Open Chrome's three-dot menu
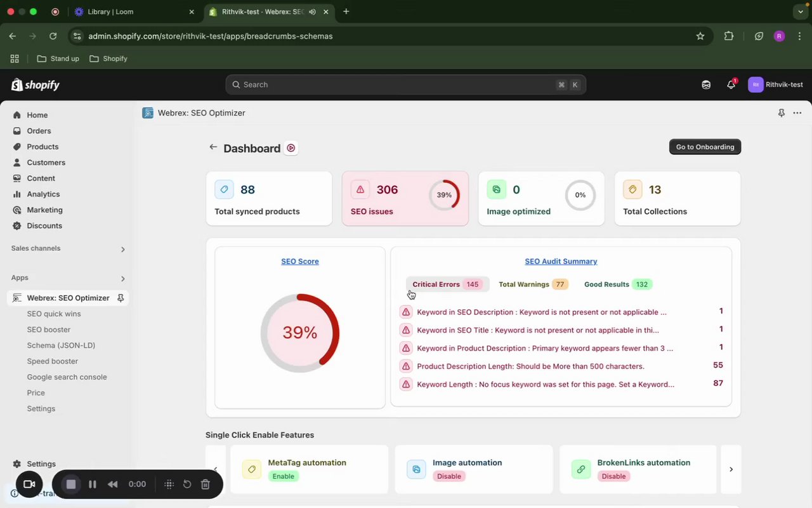Image resolution: width=812 pixels, height=508 pixels. click(799, 36)
